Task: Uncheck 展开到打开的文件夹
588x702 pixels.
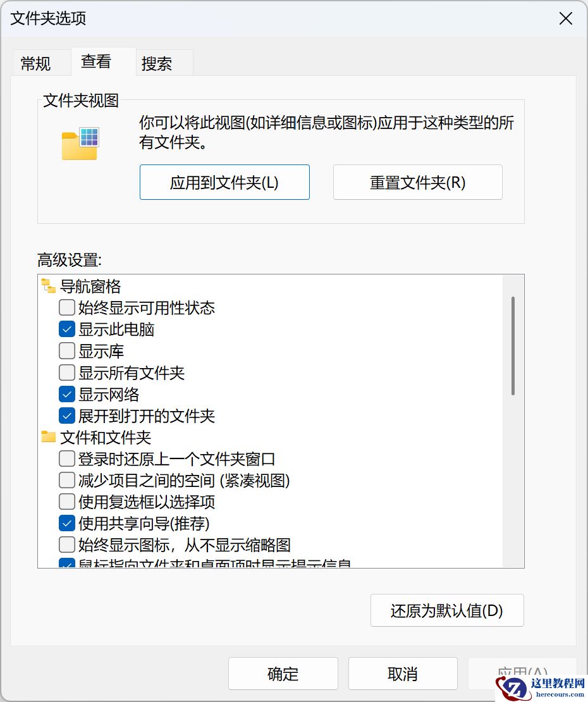Action: click(x=66, y=416)
